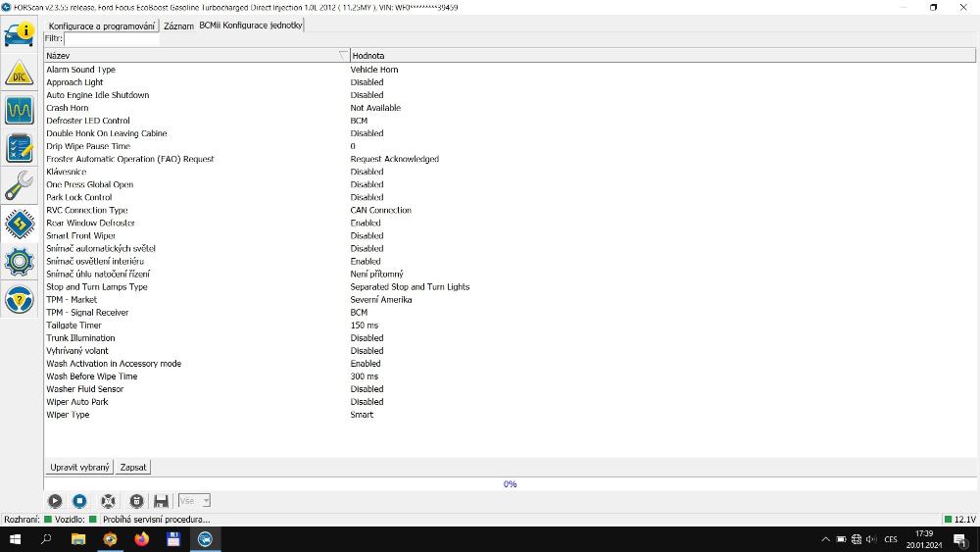Click the Filtr input field
Screen dimensions: 980x552
pos(111,39)
